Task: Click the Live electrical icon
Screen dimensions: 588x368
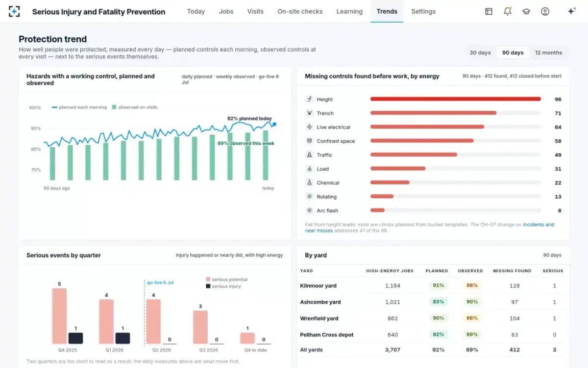Action: coord(309,127)
